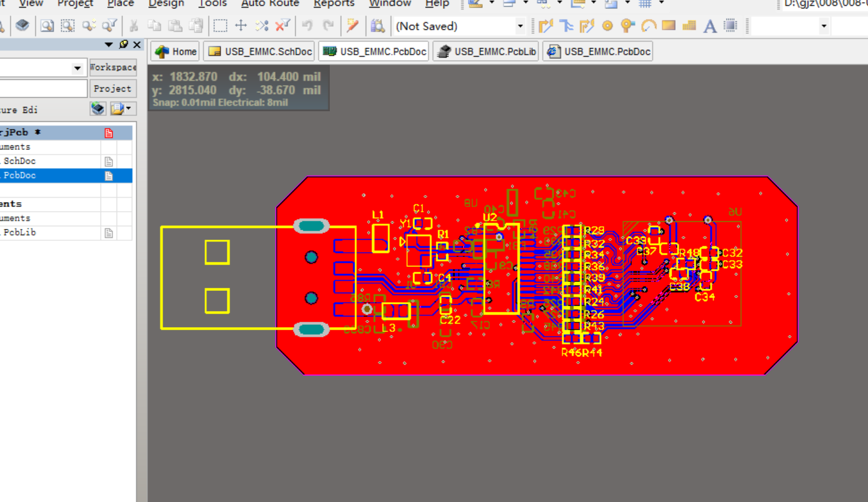Select the Place Fill tool

pyautogui.click(x=669, y=26)
